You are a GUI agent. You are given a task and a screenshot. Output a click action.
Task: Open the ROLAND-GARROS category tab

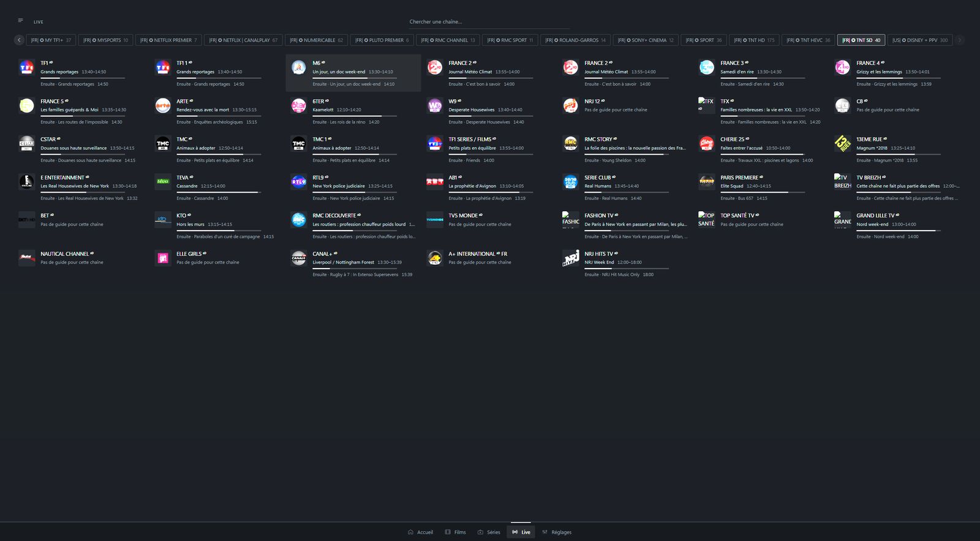tap(575, 40)
